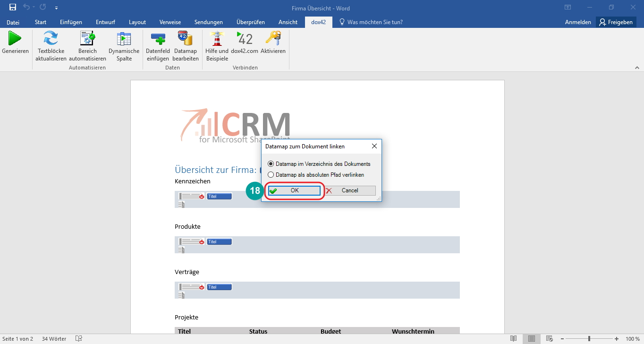Click the Freigeben share button
The image size is (644, 344).
click(616, 22)
